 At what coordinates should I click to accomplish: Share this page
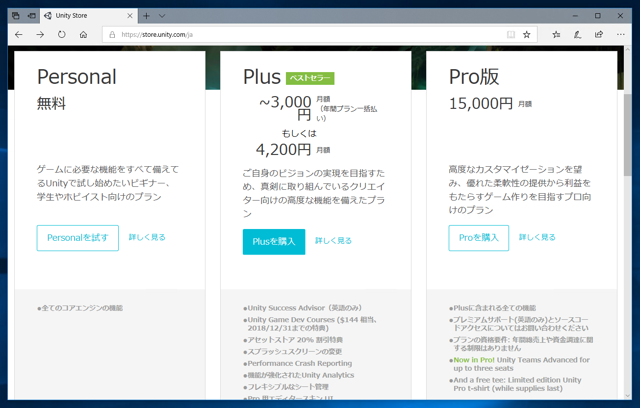[x=599, y=35]
